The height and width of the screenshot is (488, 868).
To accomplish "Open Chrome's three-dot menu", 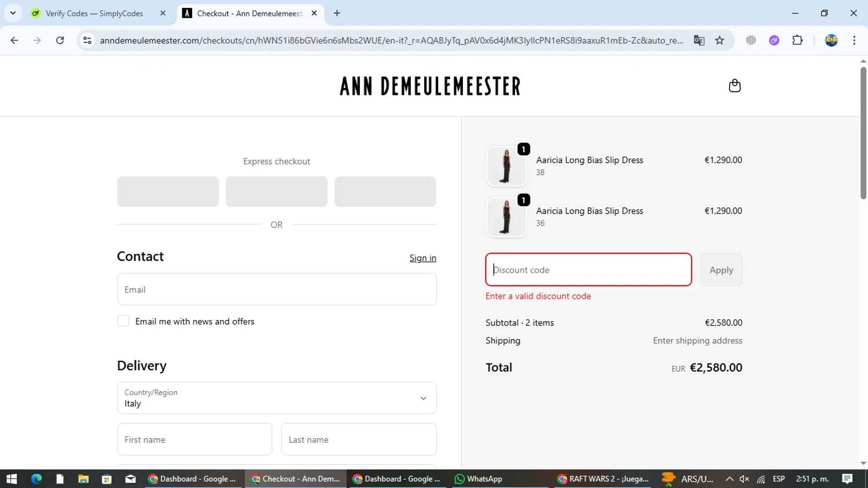I will pos(854,41).
